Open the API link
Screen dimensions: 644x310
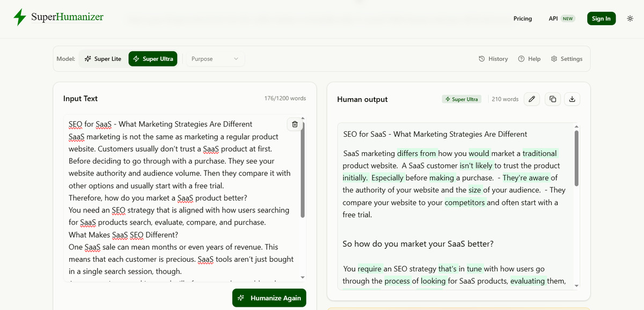pyautogui.click(x=553, y=18)
